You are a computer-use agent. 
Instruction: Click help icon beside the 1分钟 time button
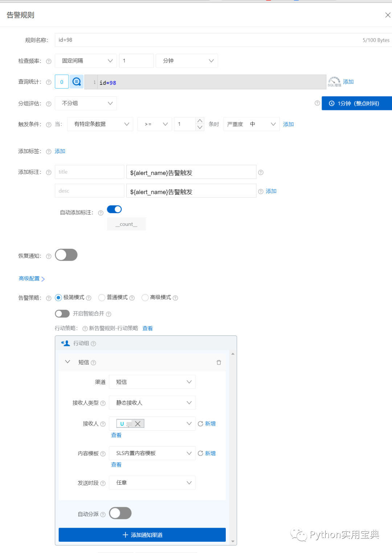coord(317,103)
